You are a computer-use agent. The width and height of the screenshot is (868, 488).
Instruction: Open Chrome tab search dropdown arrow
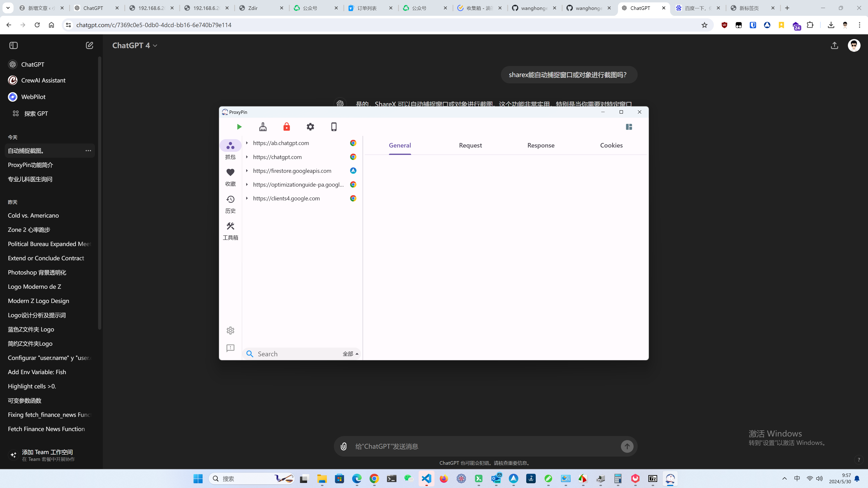click(x=8, y=8)
